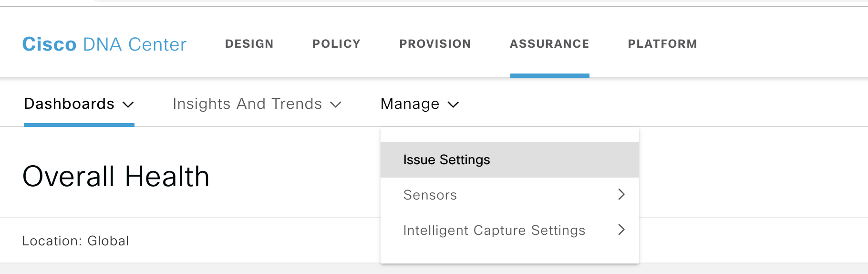
Task: Choose Issue Settings from Manage menu
Action: [446, 160]
